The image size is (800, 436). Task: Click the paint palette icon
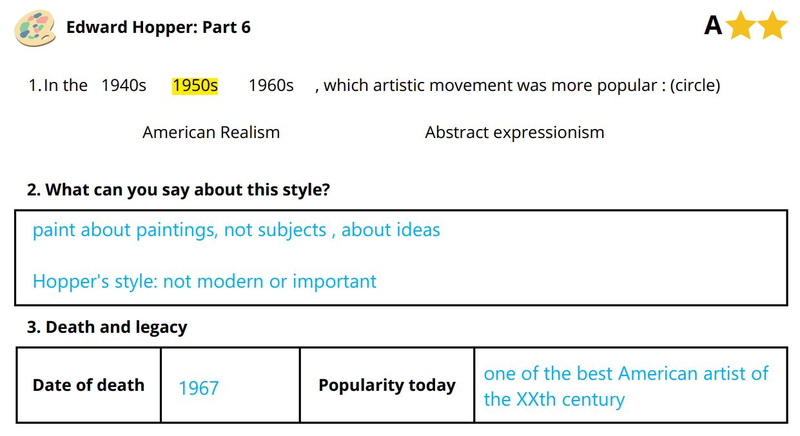pos(35,28)
